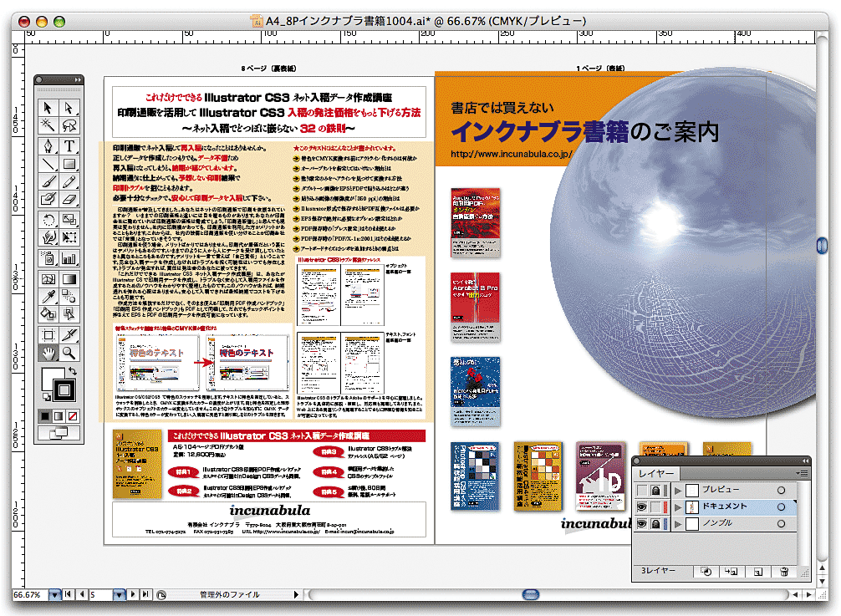The height and width of the screenshot is (616, 841).
Task: Select the Pencil tool
Action: click(x=69, y=181)
